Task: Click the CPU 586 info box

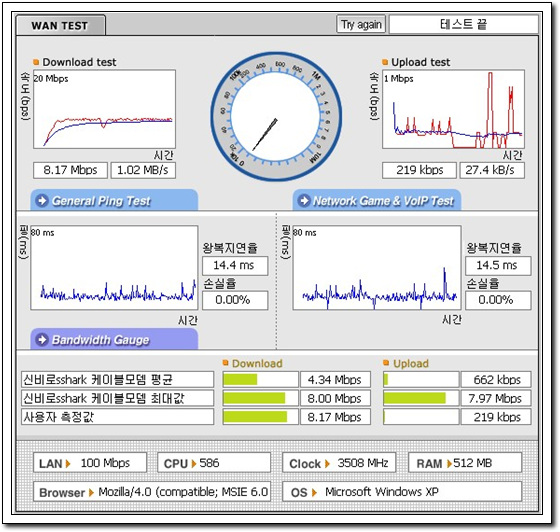Action: (214, 463)
